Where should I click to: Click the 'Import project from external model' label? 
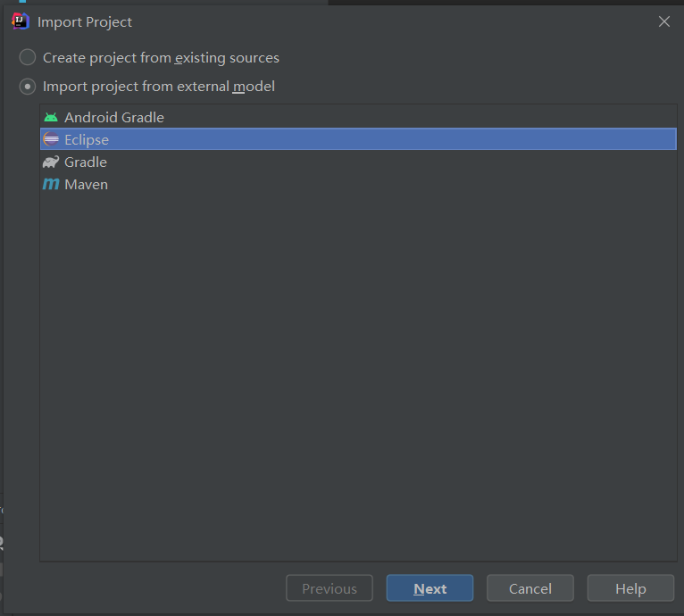(x=159, y=87)
